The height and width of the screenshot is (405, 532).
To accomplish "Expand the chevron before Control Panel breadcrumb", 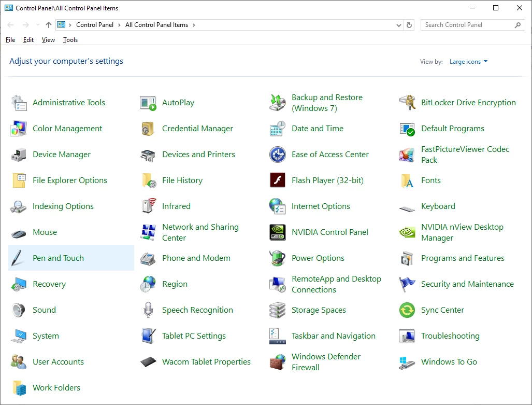I will (x=70, y=25).
